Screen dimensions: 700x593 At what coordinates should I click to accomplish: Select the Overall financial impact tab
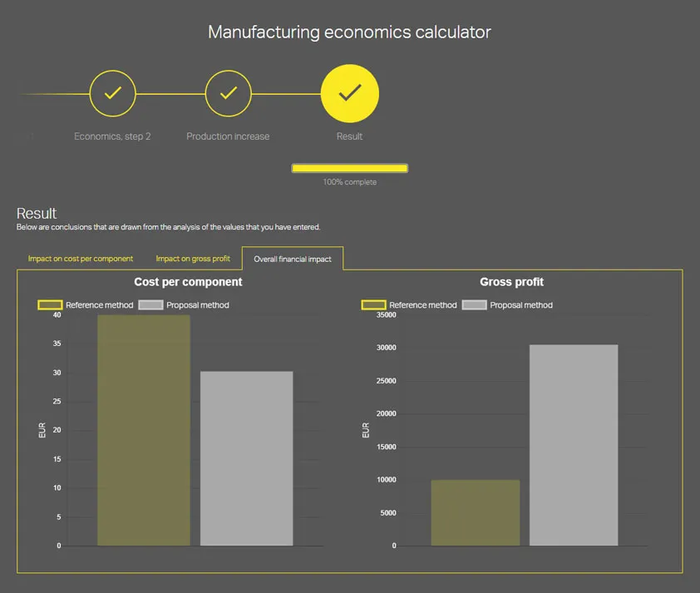293,259
